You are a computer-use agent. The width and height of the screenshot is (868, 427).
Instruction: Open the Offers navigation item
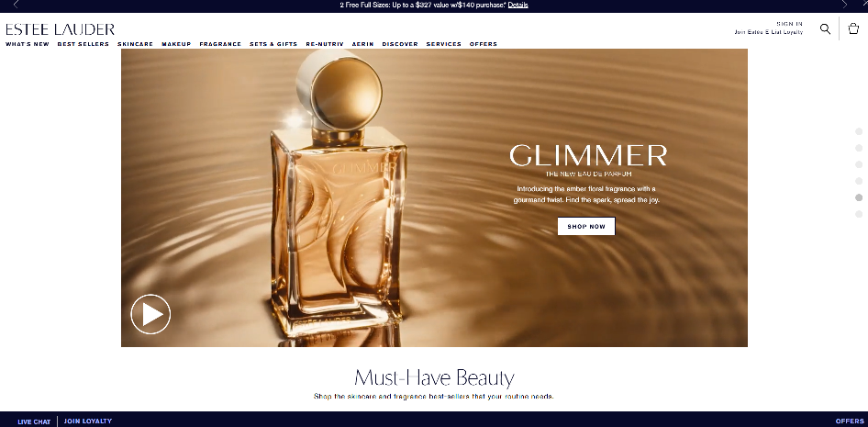pos(484,44)
